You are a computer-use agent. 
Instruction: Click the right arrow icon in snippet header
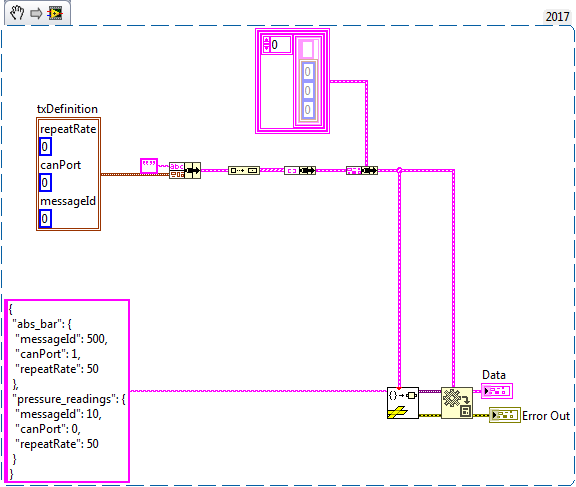point(36,14)
